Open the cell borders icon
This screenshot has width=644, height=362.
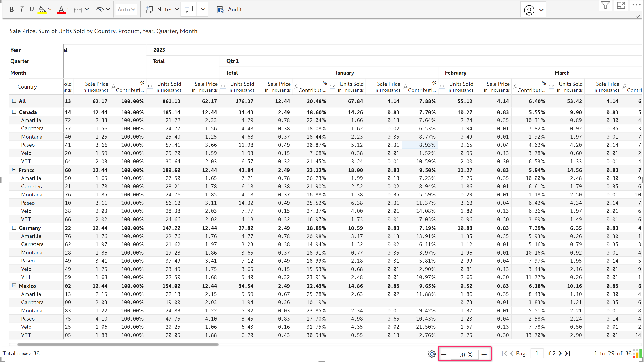(x=78, y=9)
